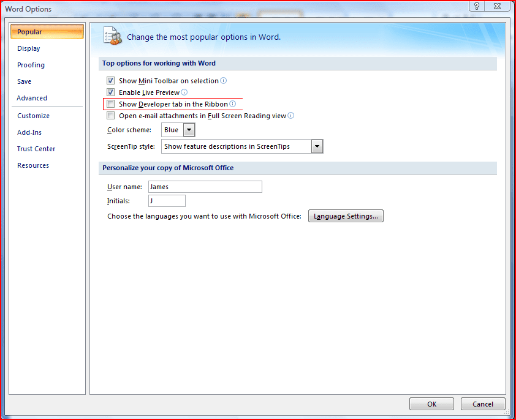
Task: Open the Help question mark button
Action: coord(477,6)
